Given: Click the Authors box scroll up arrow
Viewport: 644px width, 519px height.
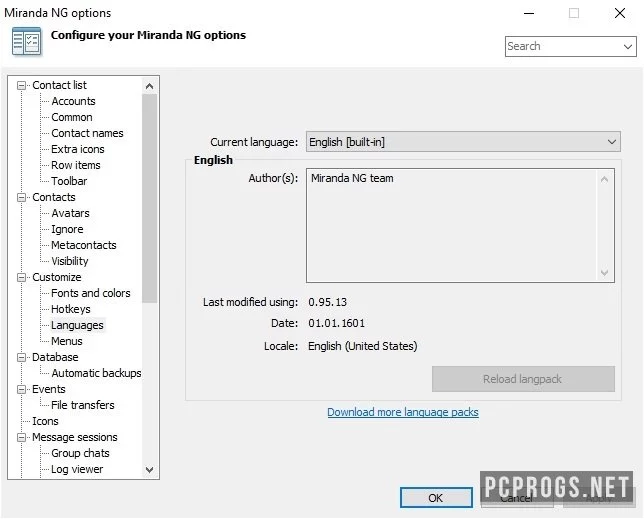Looking at the screenshot, I should [x=604, y=179].
